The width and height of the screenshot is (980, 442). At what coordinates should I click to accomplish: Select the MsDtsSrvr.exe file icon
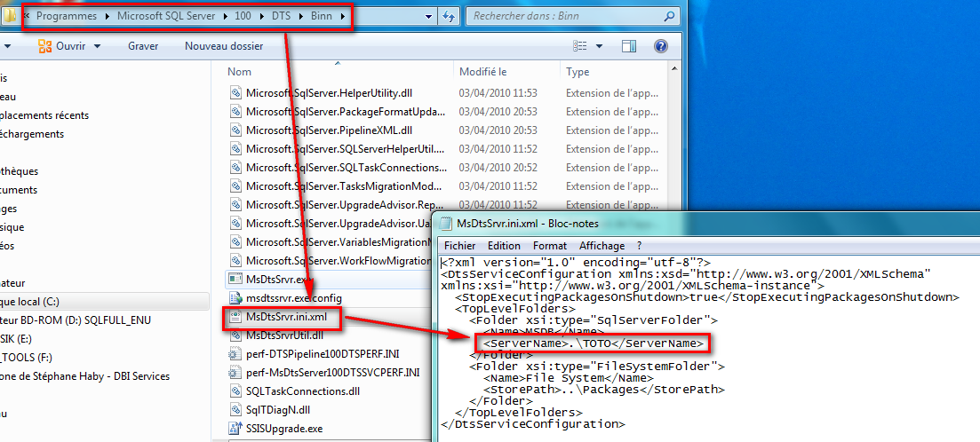[x=235, y=280]
